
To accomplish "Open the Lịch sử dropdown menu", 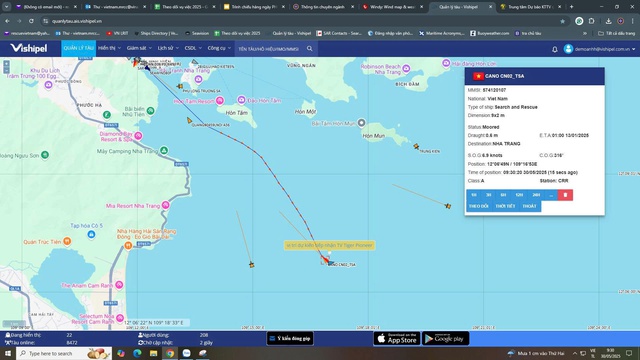I will [168, 48].
